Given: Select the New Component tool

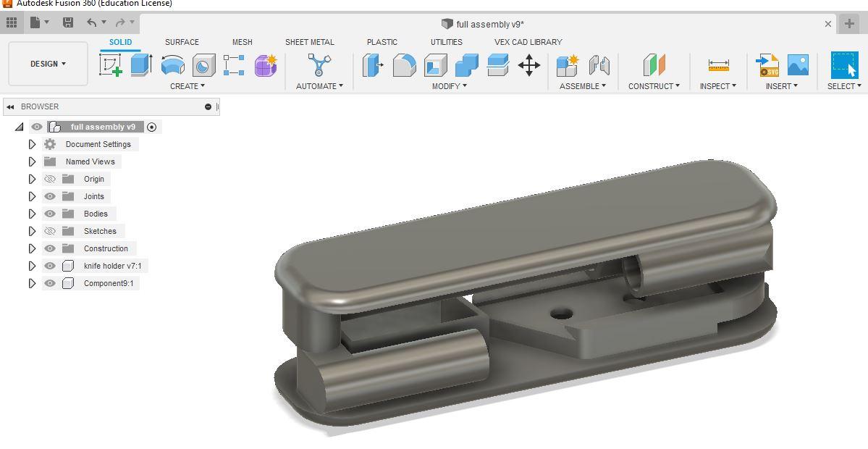Looking at the screenshot, I should coord(568,64).
